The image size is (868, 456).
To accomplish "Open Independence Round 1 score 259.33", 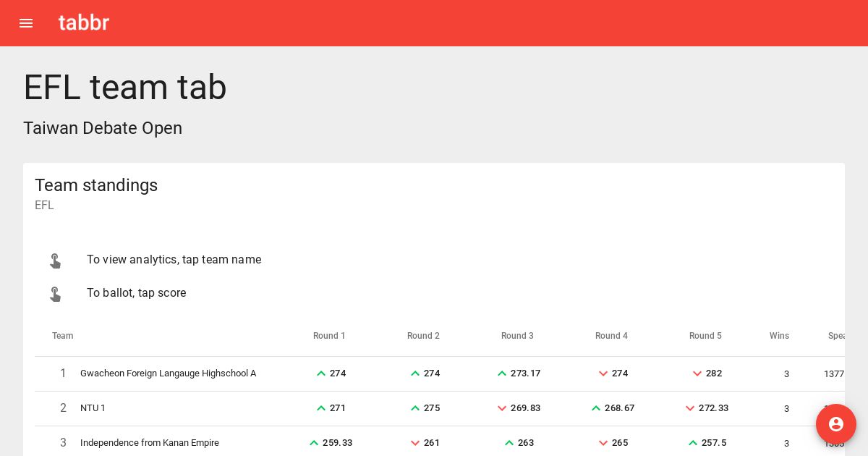I will click(337, 443).
